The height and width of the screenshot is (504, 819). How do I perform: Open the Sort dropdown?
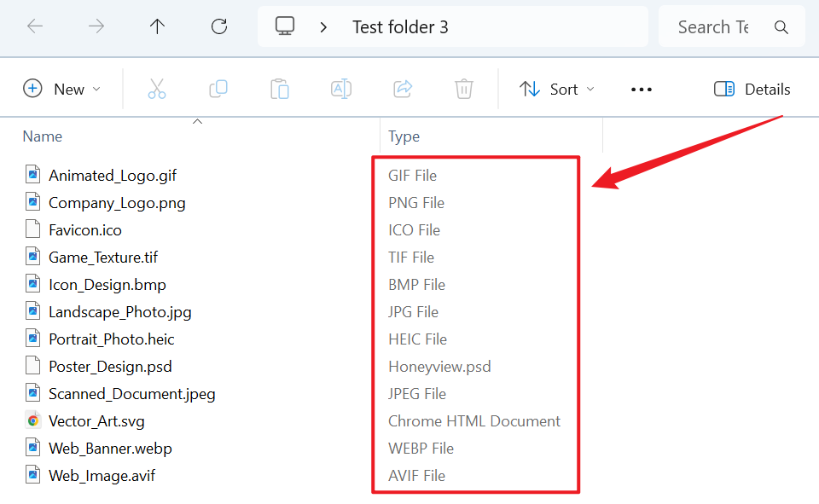557,89
